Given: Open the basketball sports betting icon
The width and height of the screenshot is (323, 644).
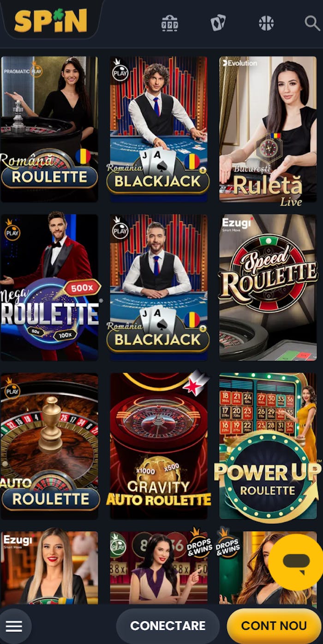Looking at the screenshot, I should pyautogui.click(x=266, y=23).
